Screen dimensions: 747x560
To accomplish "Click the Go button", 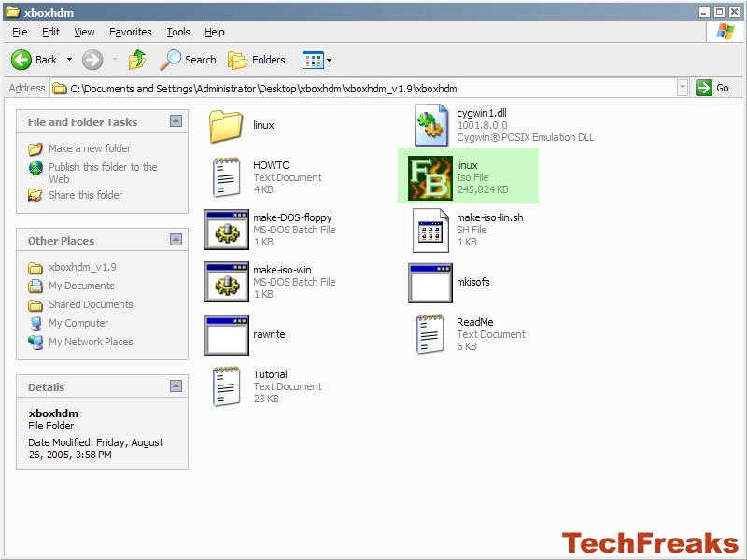I will click(x=712, y=88).
